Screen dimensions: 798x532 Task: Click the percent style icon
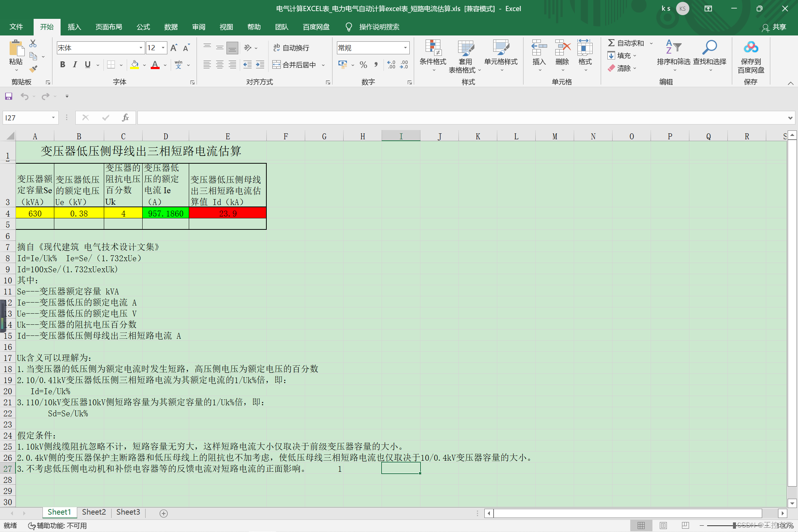click(x=363, y=65)
